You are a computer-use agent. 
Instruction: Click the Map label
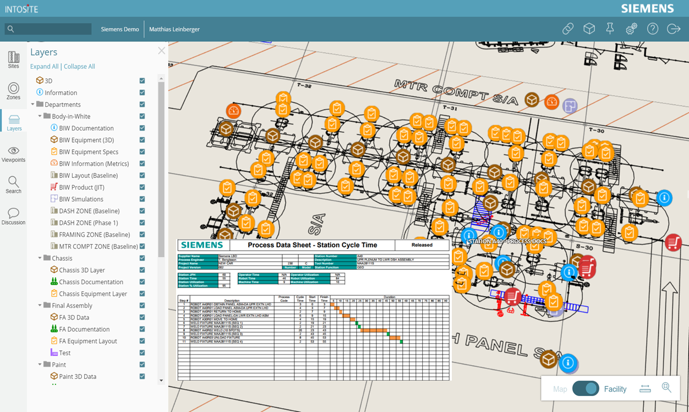click(x=559, y=389)
